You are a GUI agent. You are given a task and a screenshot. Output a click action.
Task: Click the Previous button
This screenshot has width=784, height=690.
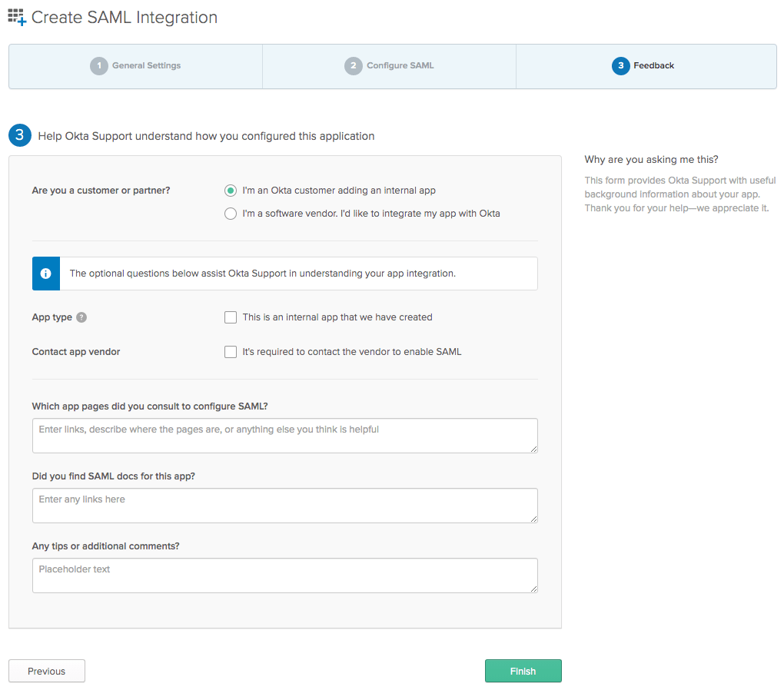pos(47,671)
